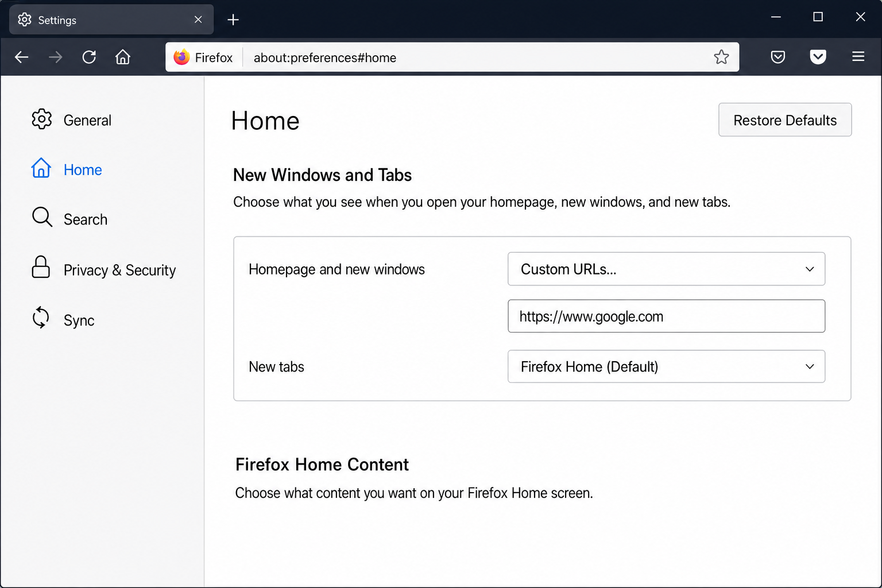882x588 pixels.
Task: Select the Settings browser tab
Action: (x=111, y=20)
